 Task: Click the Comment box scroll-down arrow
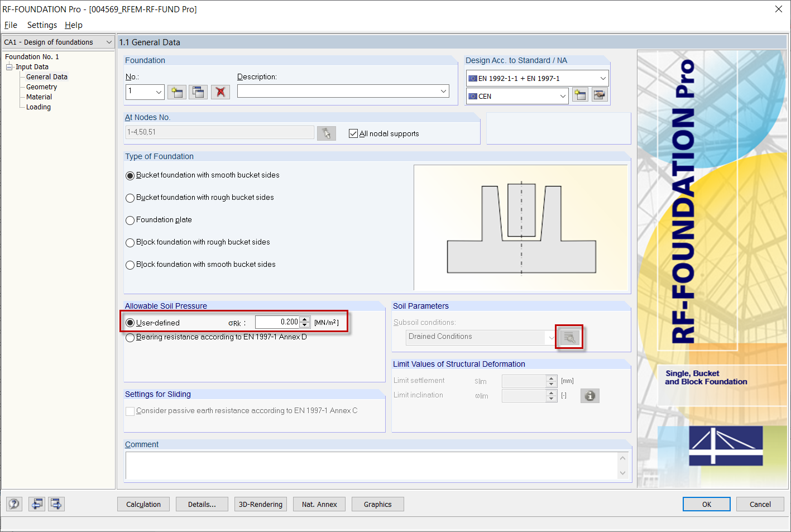[623, 473]
